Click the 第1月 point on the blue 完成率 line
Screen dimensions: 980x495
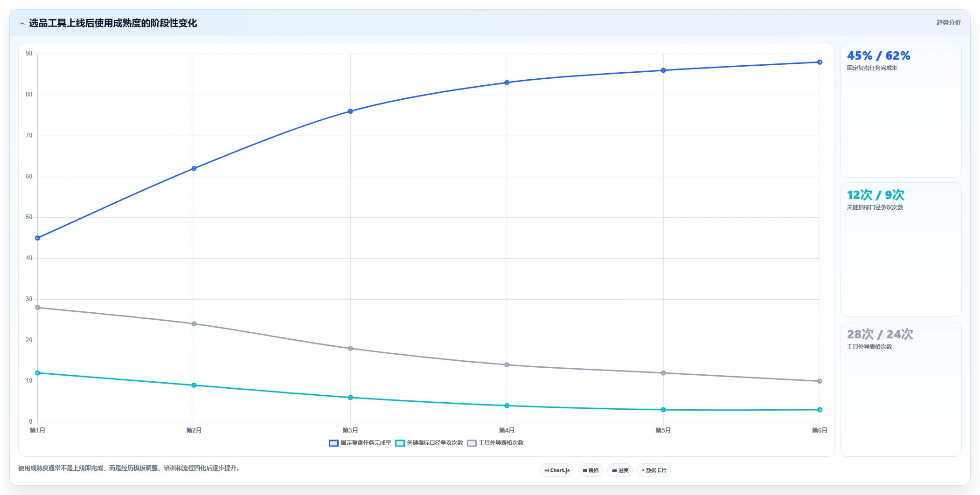click(38, 238)
